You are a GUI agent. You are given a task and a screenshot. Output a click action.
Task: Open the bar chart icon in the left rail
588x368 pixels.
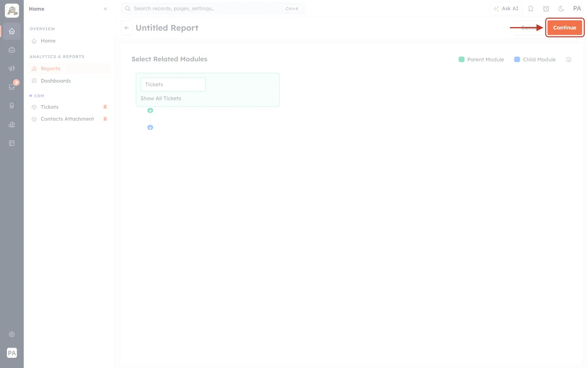click(x=12, y=124)
